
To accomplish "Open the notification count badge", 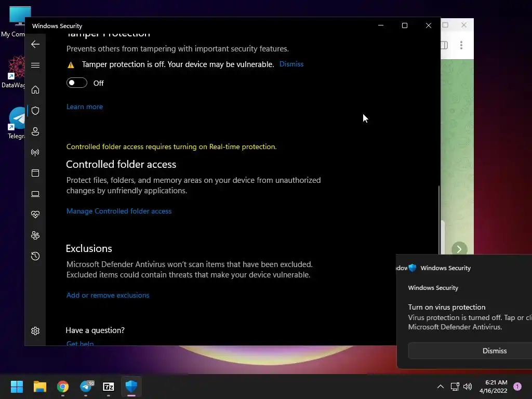I will tap(517, 387).
